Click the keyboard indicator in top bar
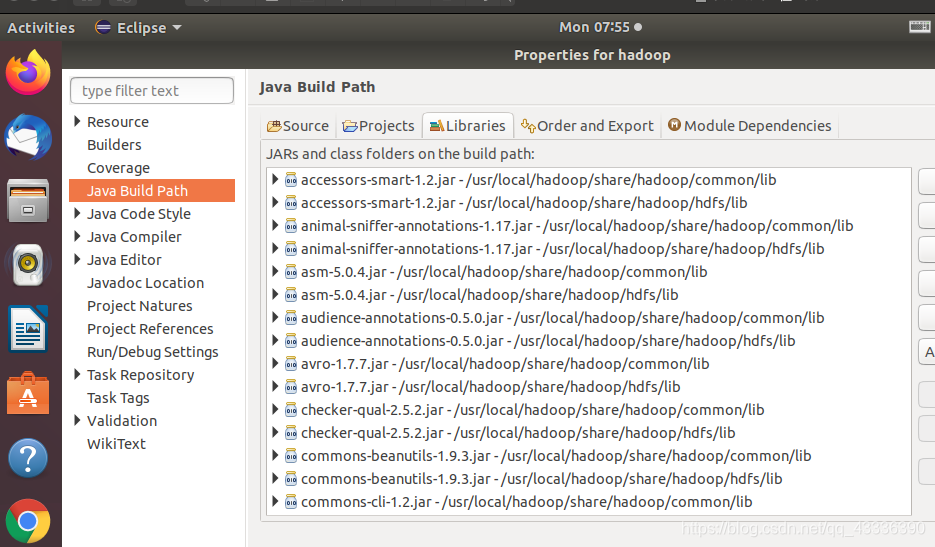This screenshot has height=547, width=935. point(919,26)
